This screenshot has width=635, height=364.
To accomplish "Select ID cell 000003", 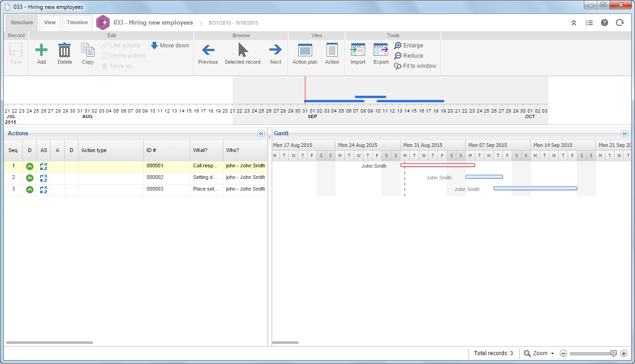I will click(167, 189).
